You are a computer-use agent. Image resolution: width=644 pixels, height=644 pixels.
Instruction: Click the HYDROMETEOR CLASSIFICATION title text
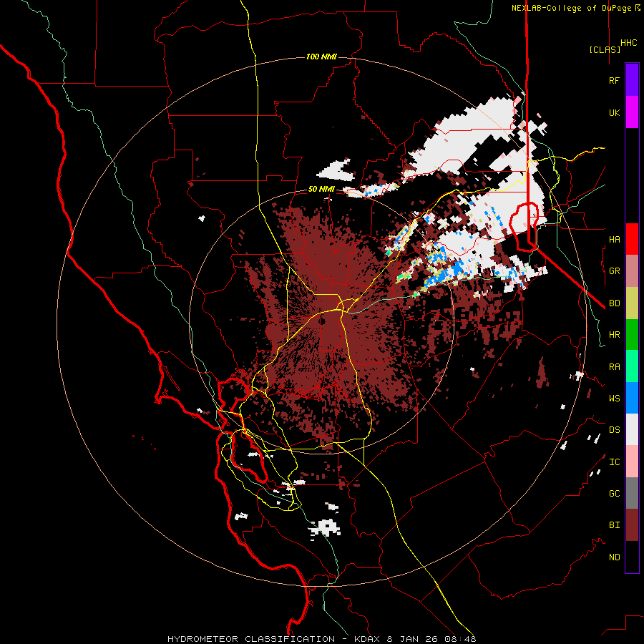click(x=251, y=639)
